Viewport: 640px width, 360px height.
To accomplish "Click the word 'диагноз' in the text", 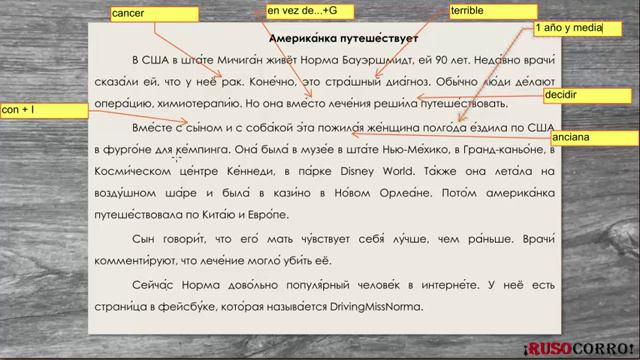I will tap(408, 82).
